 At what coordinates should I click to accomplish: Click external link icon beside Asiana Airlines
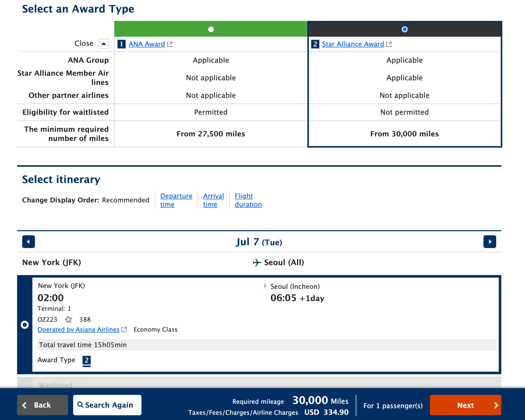(x=124, y=329)
